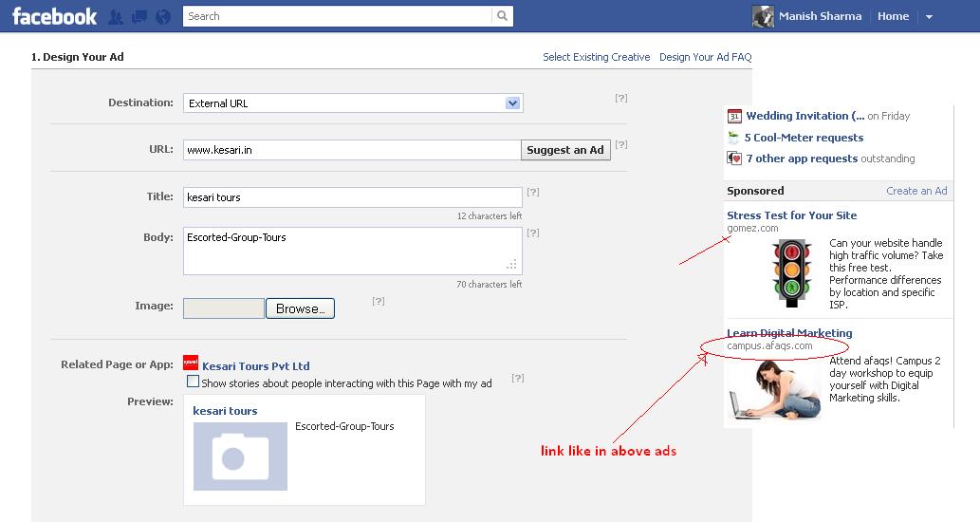Click help [?] next to Body field
980x522 pixels.
[532, 233]
